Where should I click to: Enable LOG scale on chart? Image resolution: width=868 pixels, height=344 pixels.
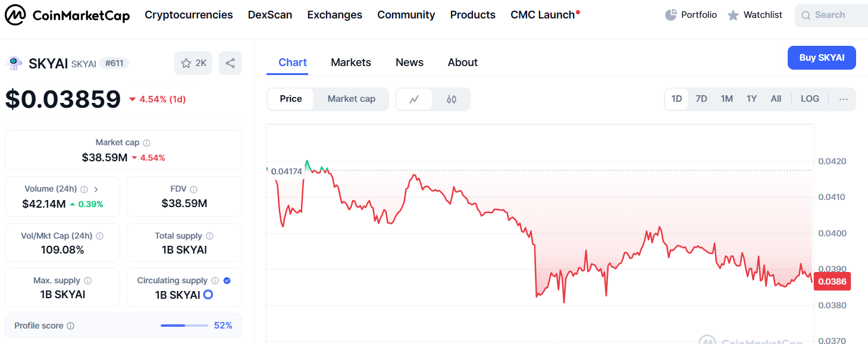pyautogui.click(x=810, y=99)
